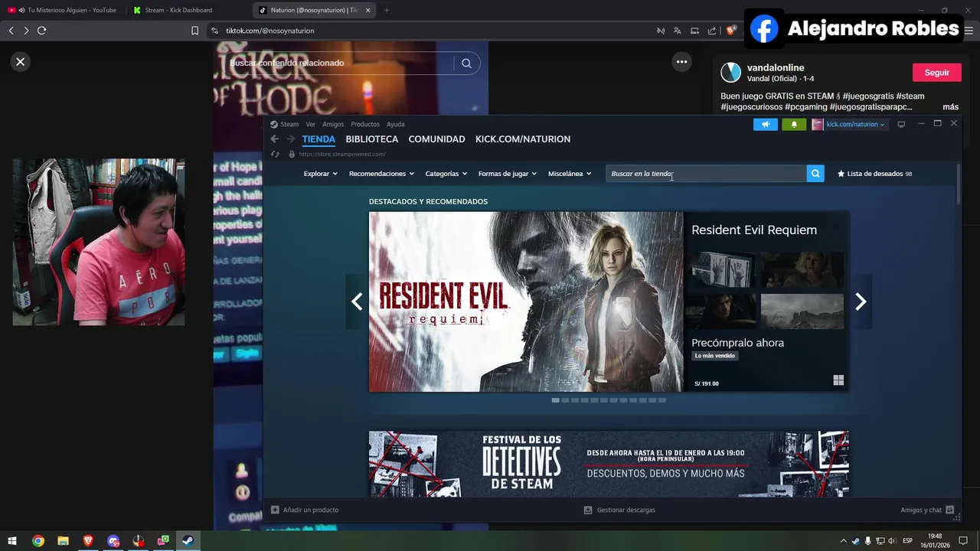This screenshot has width=980, height=551.
Task: Jump to the last featured-carousel page indicator
Action: click(x=662, y=400)
